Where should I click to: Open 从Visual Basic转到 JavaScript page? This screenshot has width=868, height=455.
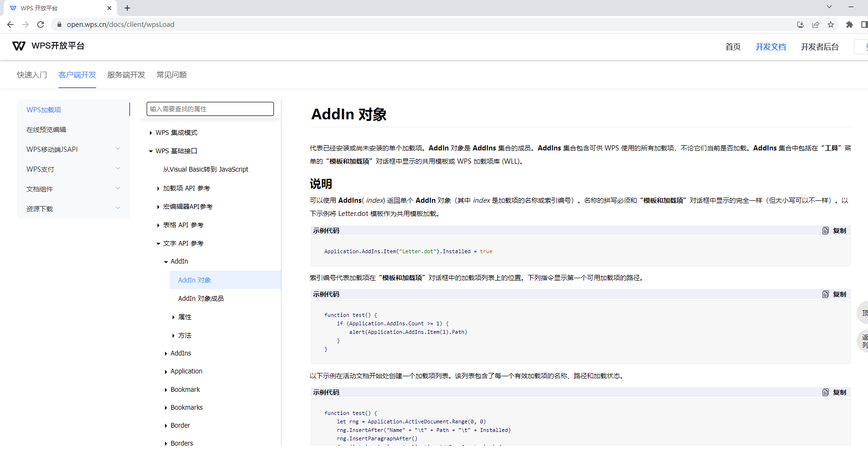(206, 169)
